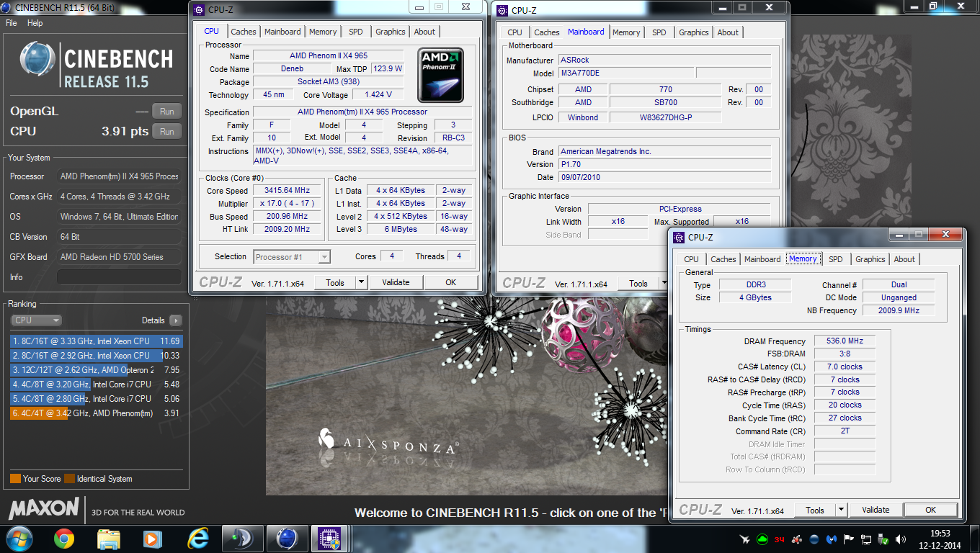Click the CPU-Z icon in the Mainboard window title bar
The height and width of the screenshot is (553, 980).
(x=502, y=10)
